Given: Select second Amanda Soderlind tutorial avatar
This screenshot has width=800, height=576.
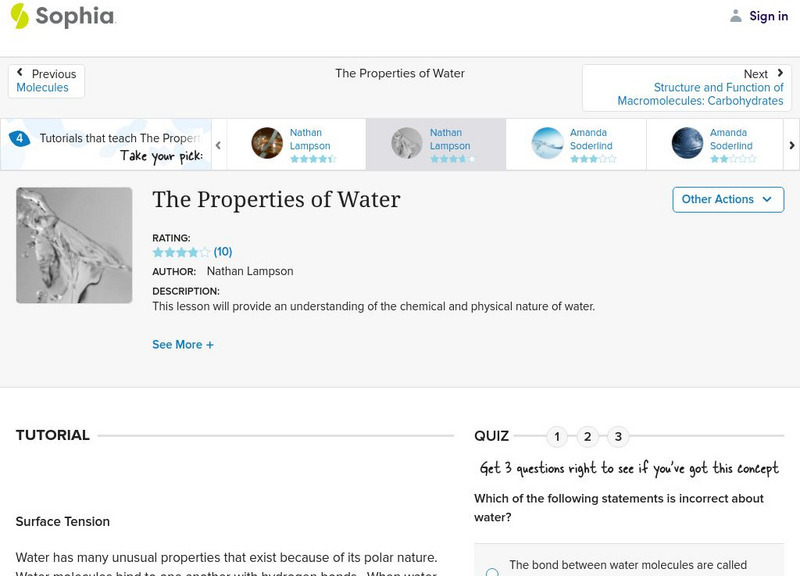Looking at the screenshot, I should [688, 143].
